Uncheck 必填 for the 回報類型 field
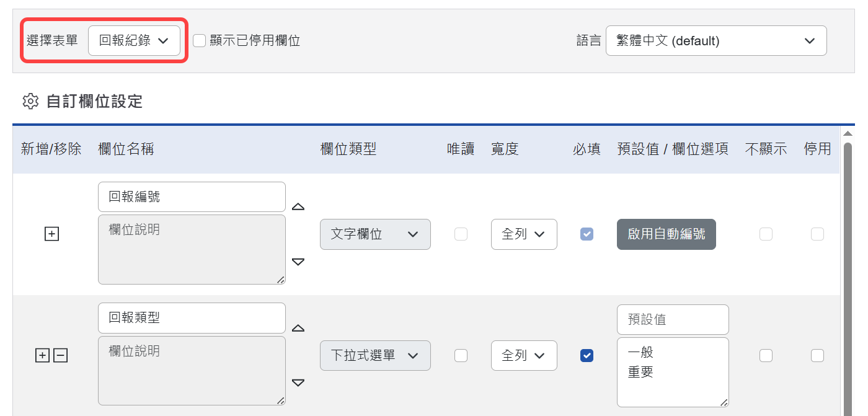The width and height of the screenshot is (868, 416). [x=587, y=355]
